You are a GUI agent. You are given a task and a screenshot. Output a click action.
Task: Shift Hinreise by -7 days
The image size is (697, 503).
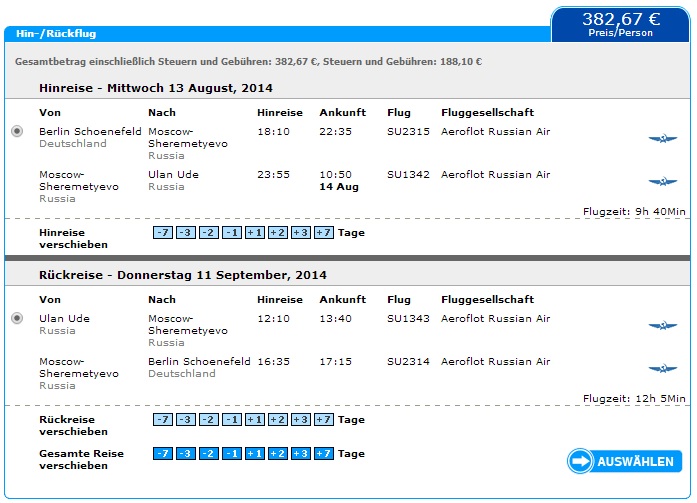163,232
